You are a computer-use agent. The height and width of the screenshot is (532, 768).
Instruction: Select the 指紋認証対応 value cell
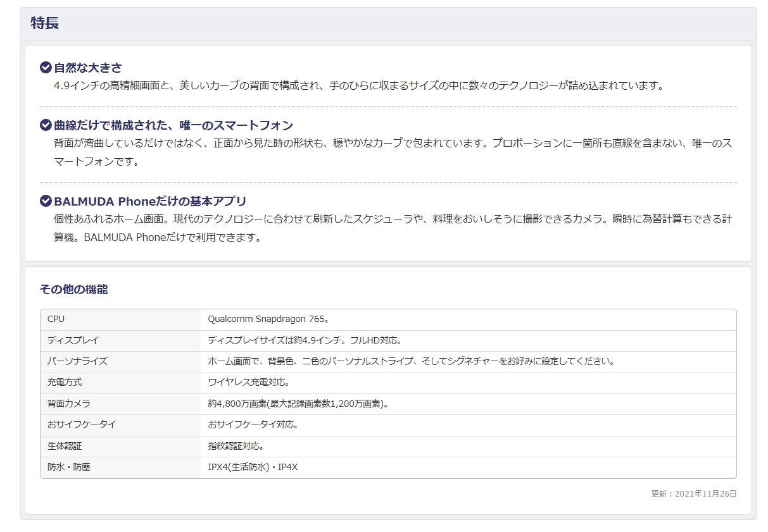tap(236, 446)
